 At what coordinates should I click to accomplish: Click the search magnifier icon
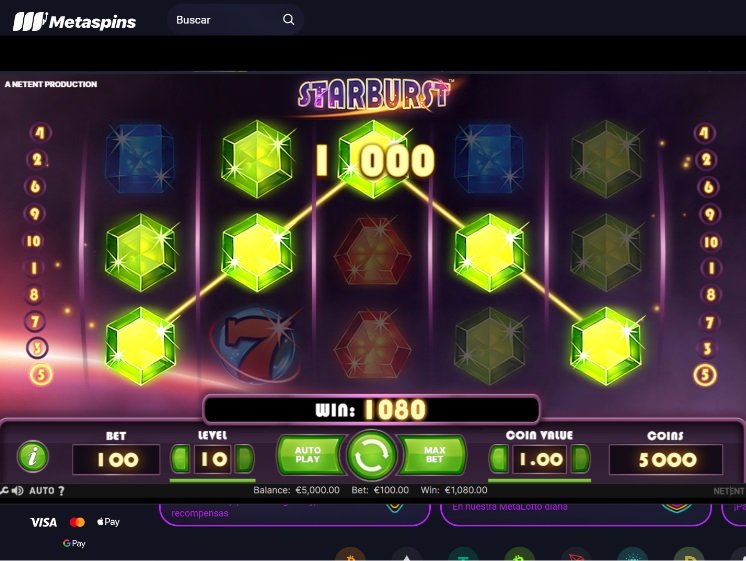(288, 20)
